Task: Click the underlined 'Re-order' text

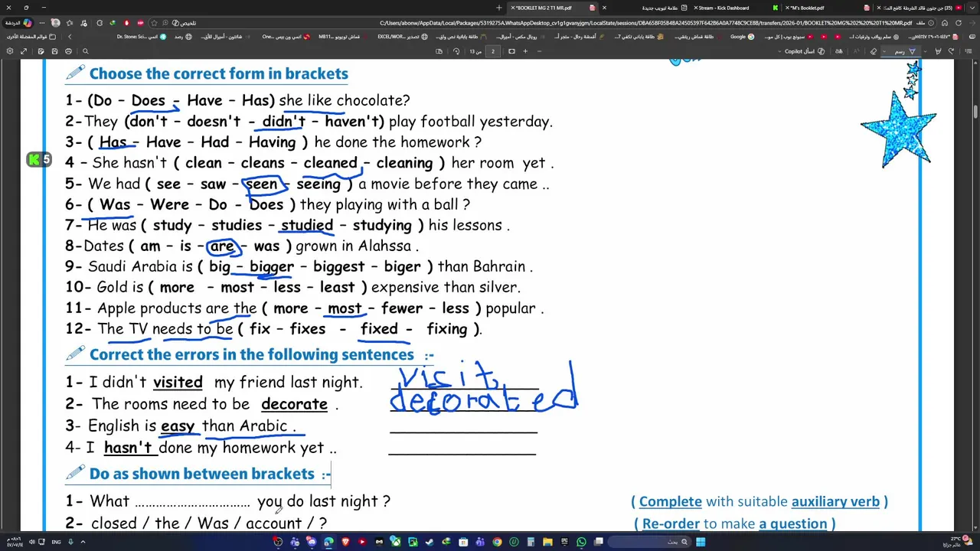Action: 671,523
